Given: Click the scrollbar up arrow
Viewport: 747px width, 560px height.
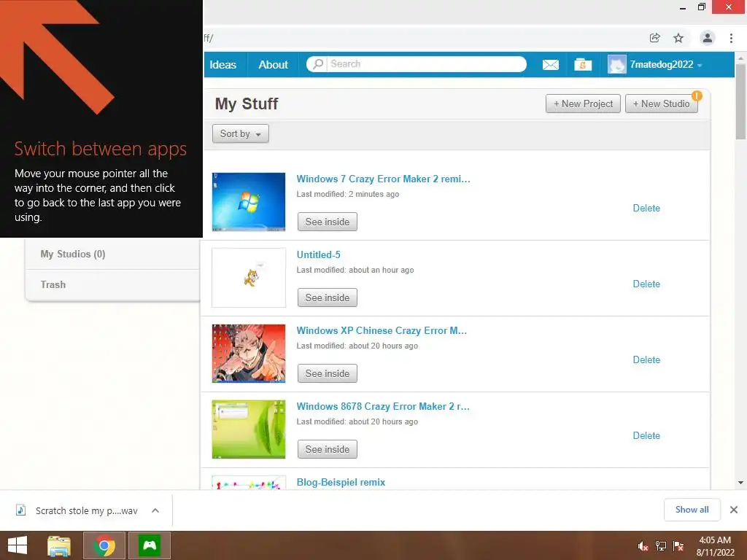Looking at the screenshot, I should point(740,58).
